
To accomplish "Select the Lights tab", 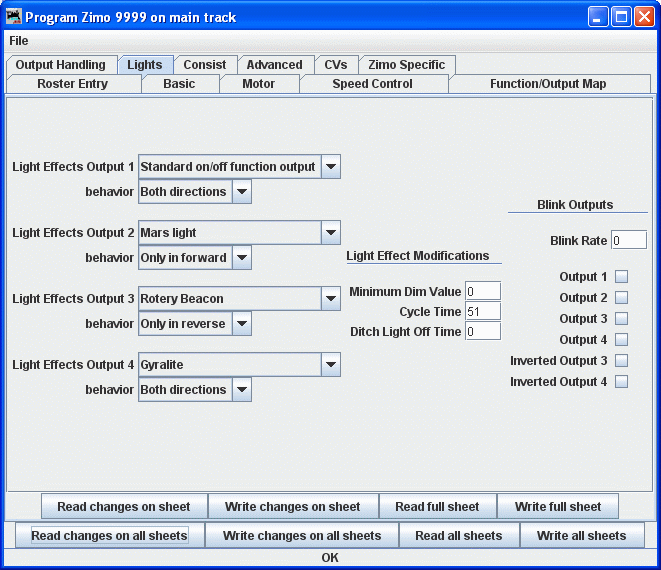I will (145, 65).
